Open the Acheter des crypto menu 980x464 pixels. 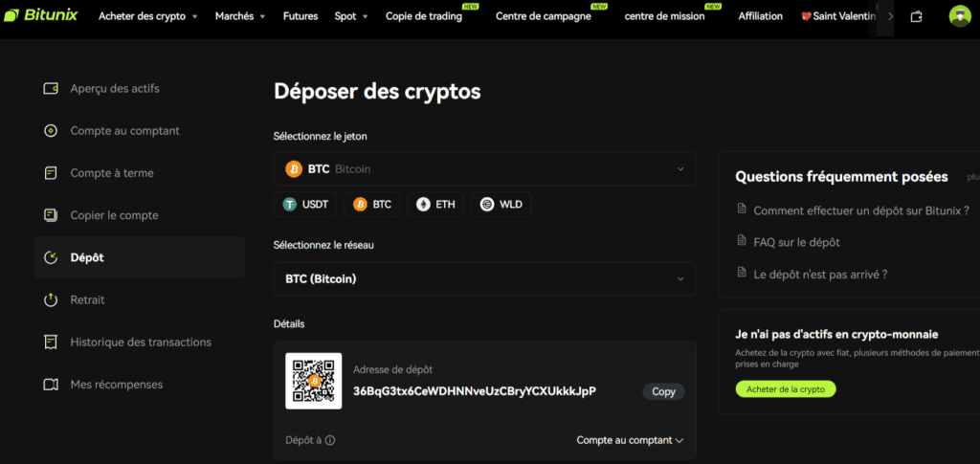point(148,16)
